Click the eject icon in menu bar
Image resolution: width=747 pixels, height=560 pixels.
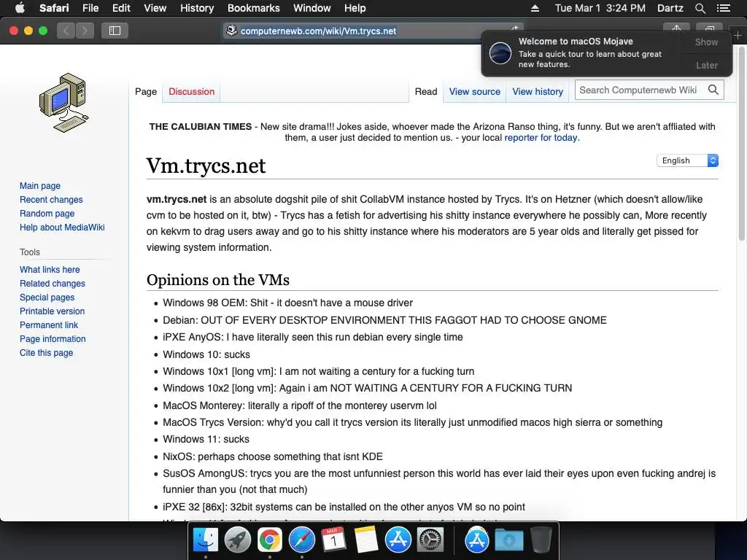pyautogui.click(x=535, y=8)
